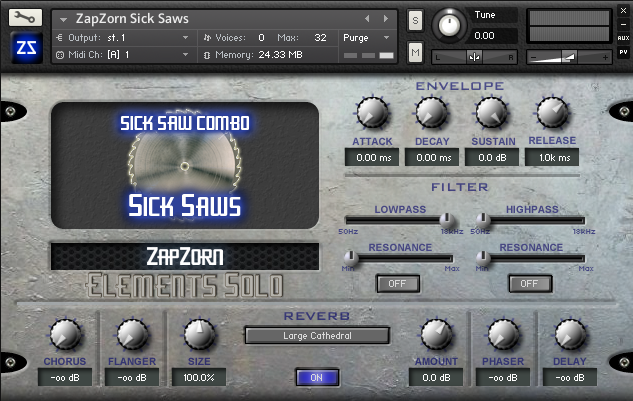Viewport: 633px width, 401px height.
Task: Click the Release envelope knob
Action: pos(552,112)
